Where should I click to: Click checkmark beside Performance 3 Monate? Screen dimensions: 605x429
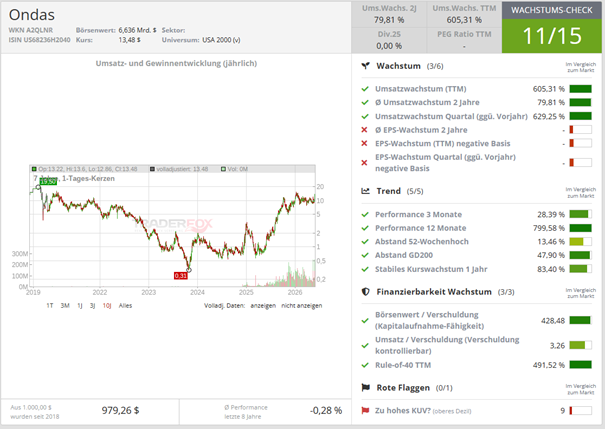point(365,214)
